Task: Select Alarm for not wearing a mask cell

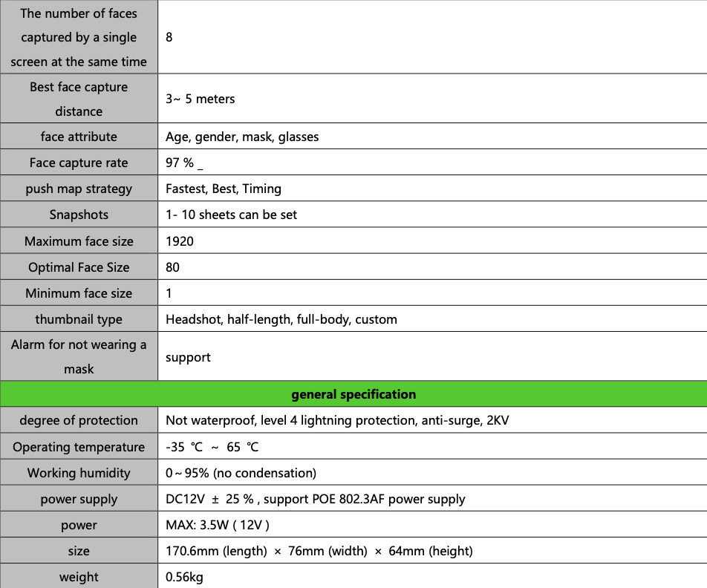Action: [x=79, y=356]
